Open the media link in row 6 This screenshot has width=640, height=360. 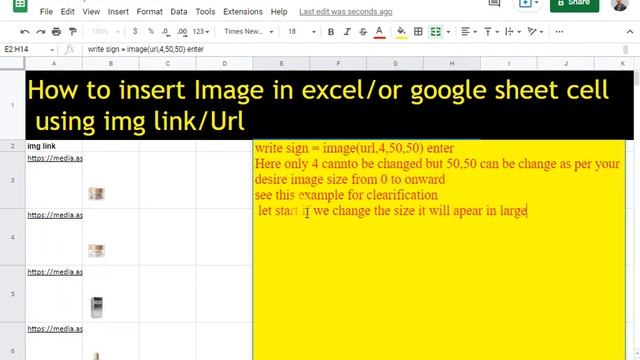[55, 329]
